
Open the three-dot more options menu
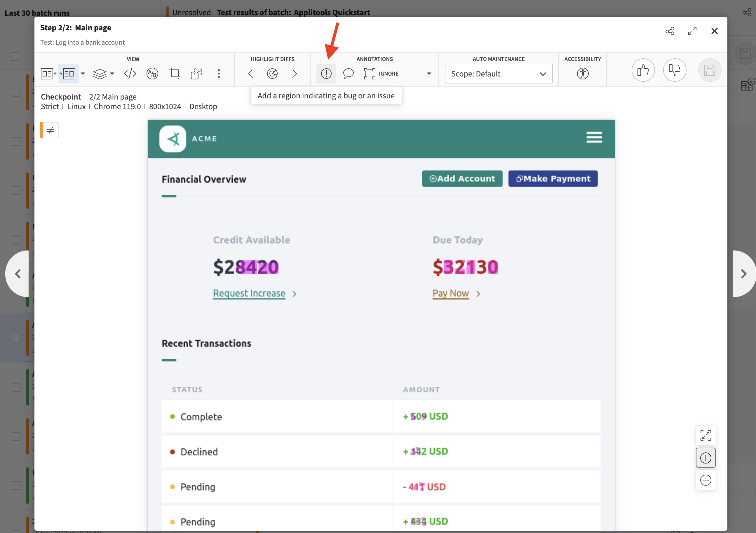tap(219, 74)
